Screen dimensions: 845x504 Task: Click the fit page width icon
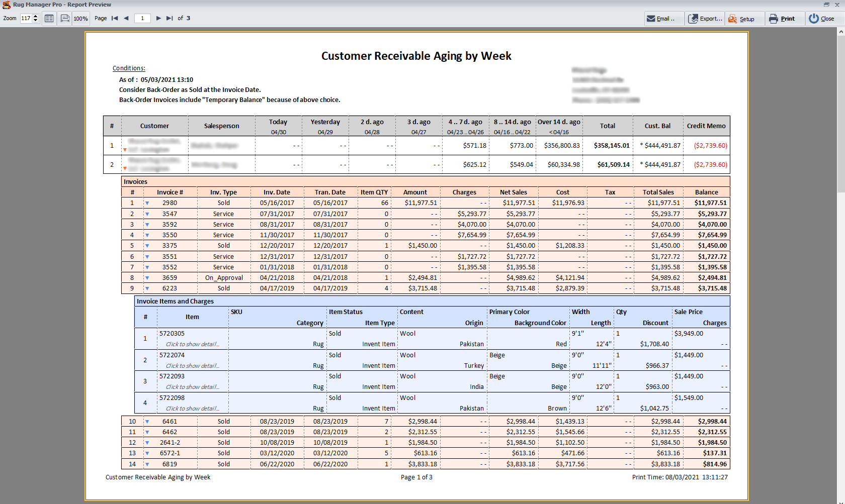tap(65, 19)
